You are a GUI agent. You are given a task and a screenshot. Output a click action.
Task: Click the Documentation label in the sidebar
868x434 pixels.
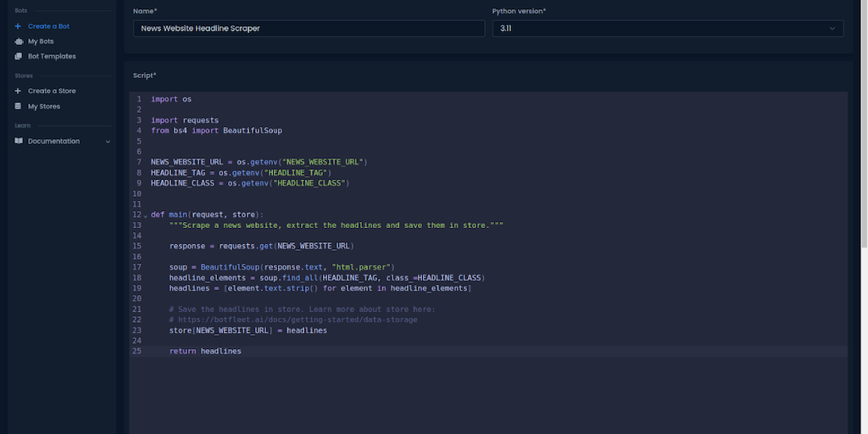click(x=53, y=142)
